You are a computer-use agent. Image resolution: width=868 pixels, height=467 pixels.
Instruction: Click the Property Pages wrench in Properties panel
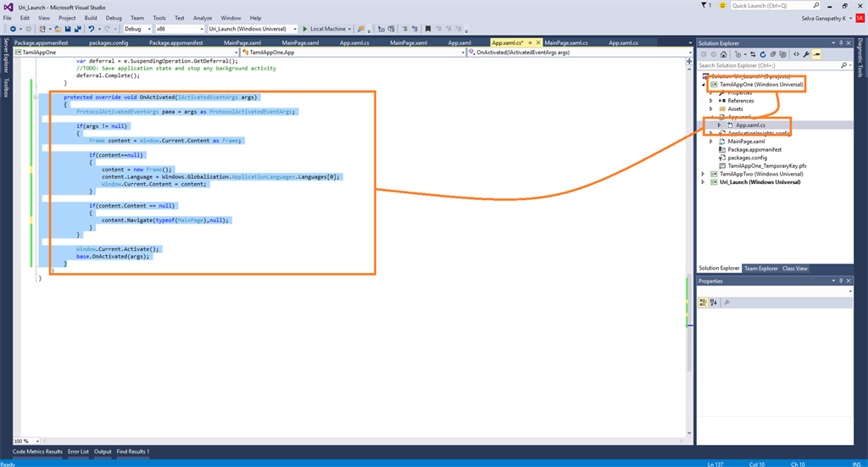pos(726,302)
